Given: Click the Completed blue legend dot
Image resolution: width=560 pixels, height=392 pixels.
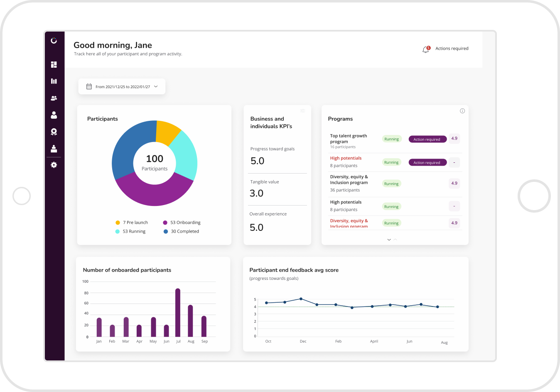Looking at the screenshot, I should tap(166, 231).
